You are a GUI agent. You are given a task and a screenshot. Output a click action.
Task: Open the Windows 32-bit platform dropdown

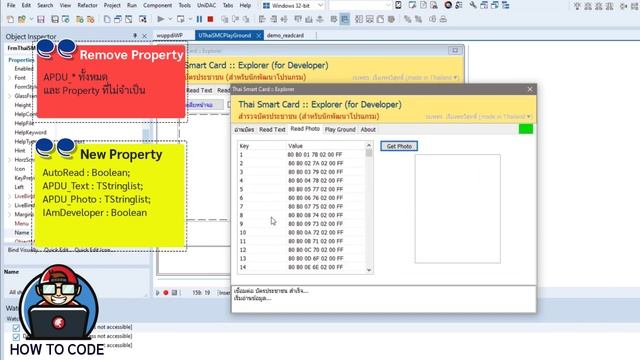click(x=320, y=5)
